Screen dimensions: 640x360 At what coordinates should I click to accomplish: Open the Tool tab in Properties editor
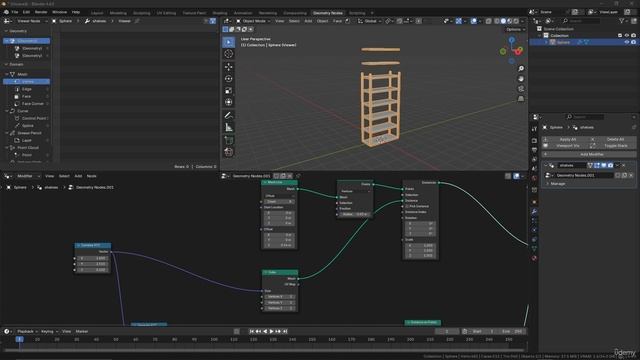click(534, 129)
